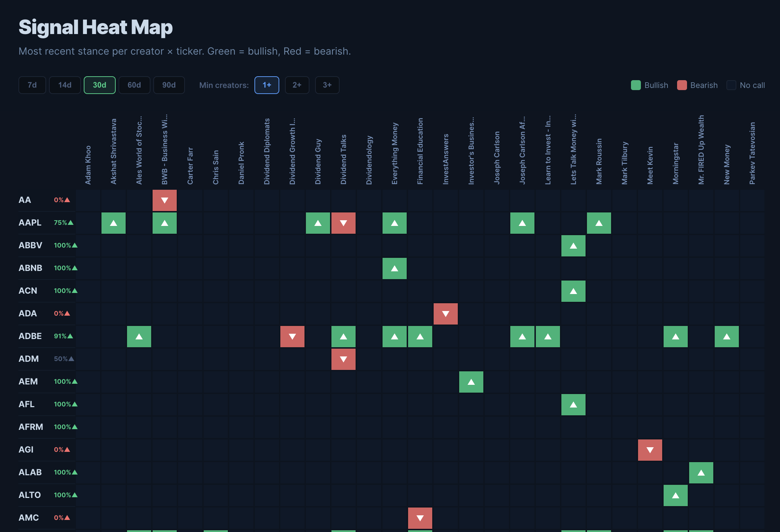
Task: Select ADBE bullish cell for Joseph Carlson Af...
Action: (x=522, y=337)
